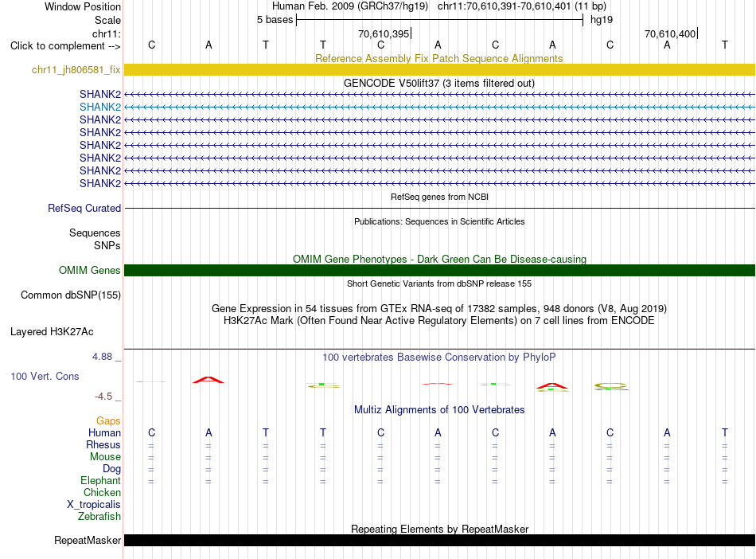Open 100 vertebrates Basewise Conservation by PhyloP title

[438, 358]
